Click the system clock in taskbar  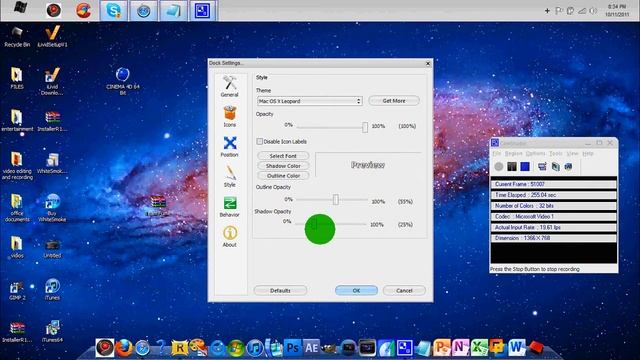[617, 10]
